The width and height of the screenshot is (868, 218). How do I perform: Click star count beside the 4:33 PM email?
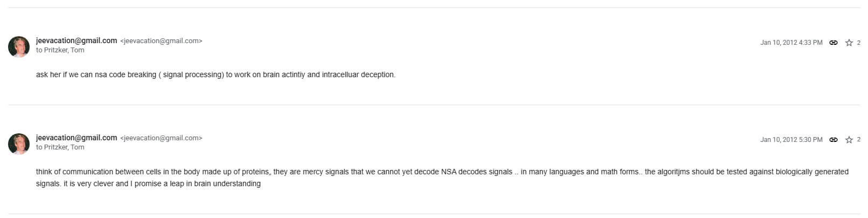[x=858, y=43]
